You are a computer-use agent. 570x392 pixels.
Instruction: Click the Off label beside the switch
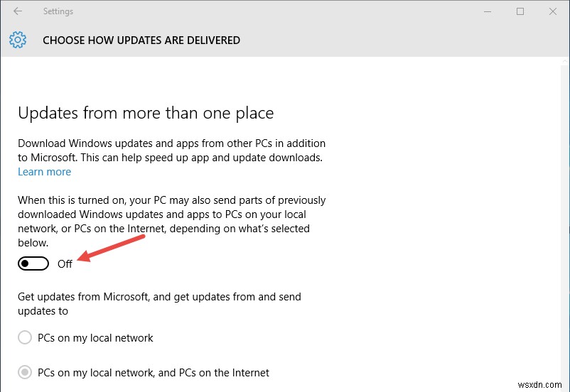click(65, 263)
